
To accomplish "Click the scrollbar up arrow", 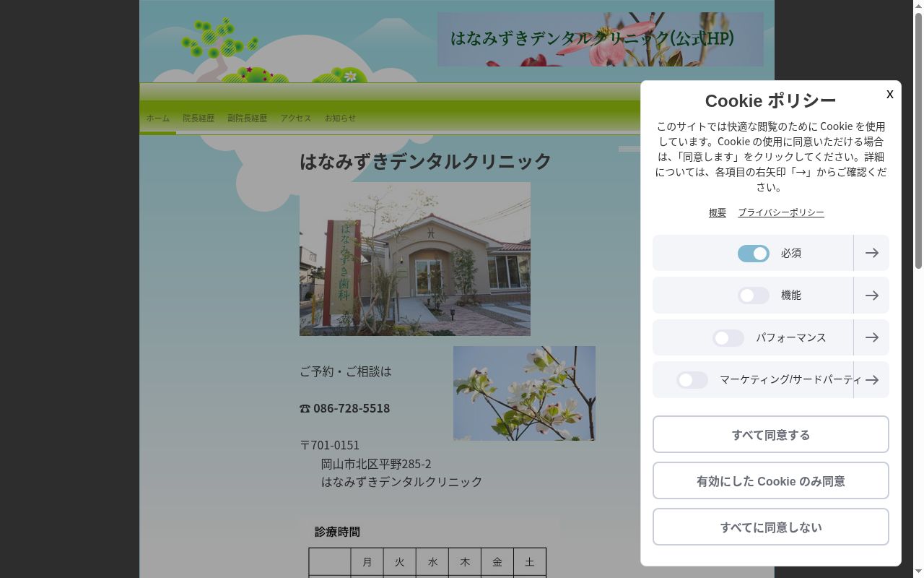I will [918, 6].
